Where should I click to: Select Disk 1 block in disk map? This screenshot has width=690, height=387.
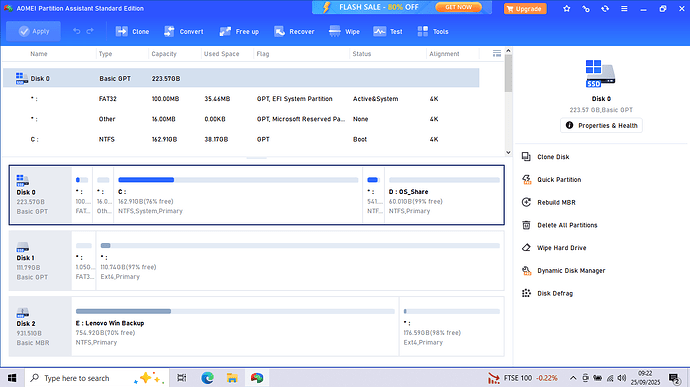40,261
